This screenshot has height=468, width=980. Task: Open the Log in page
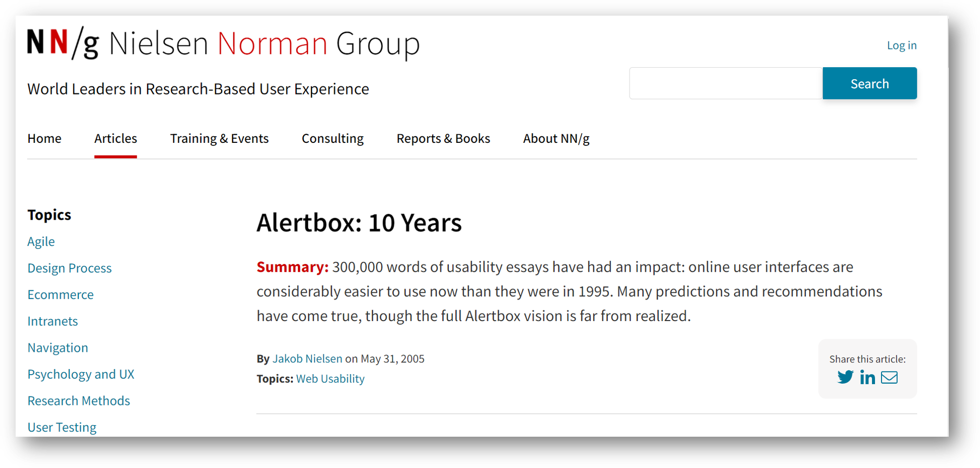pos(901,45)
